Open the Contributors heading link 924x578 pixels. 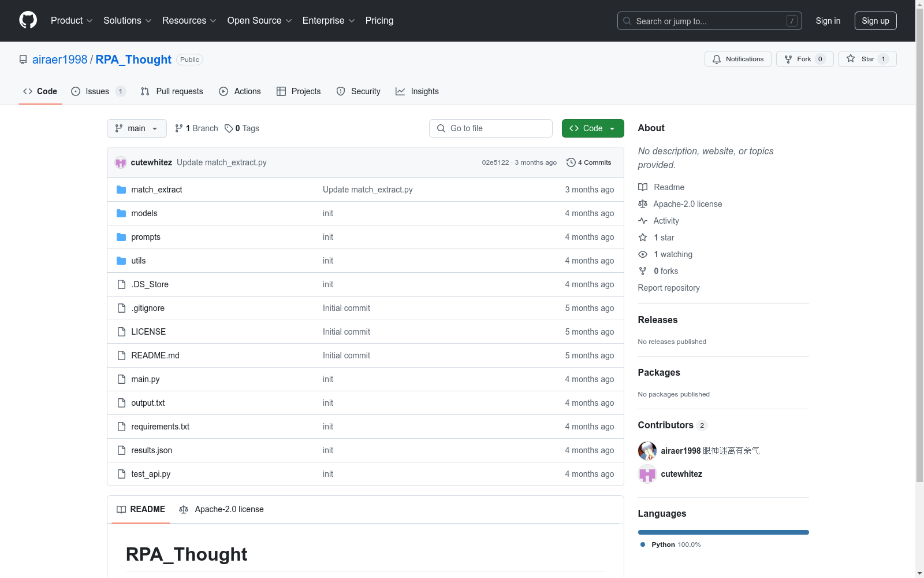(x=673, y=425)
